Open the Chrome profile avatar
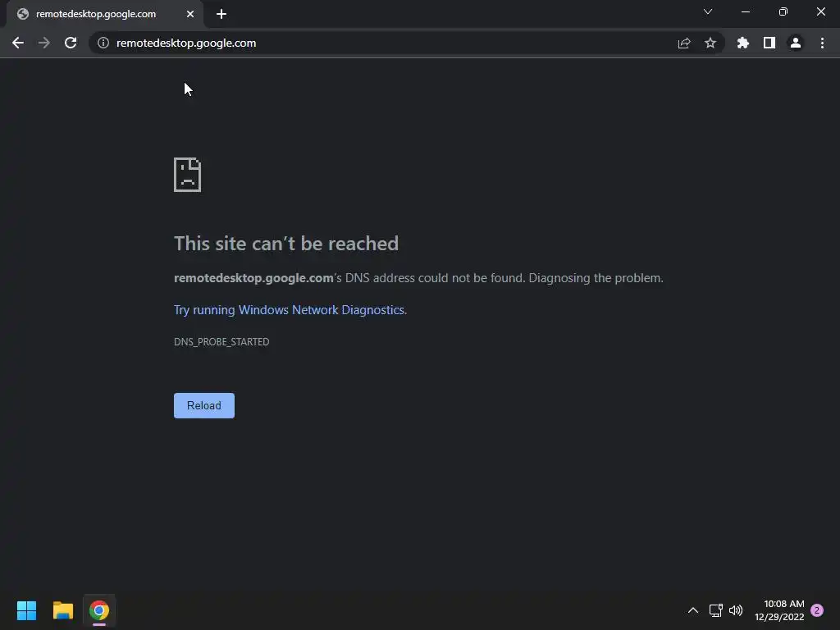Screen dimensions: 840x630 point(796,43)
